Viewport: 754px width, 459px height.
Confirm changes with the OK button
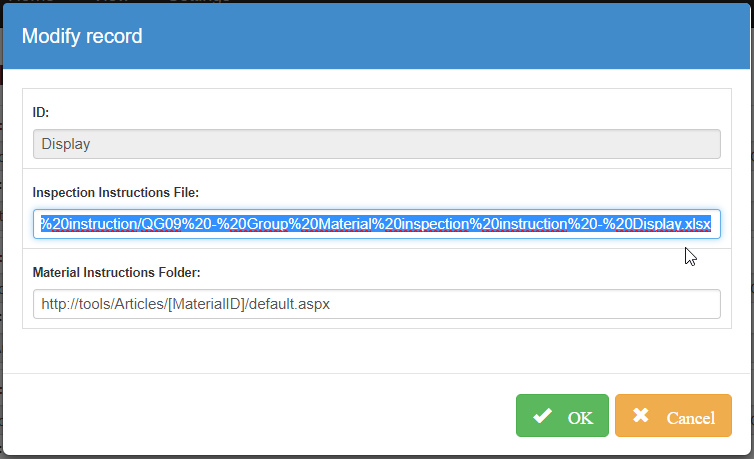click(x=562, y=416)
